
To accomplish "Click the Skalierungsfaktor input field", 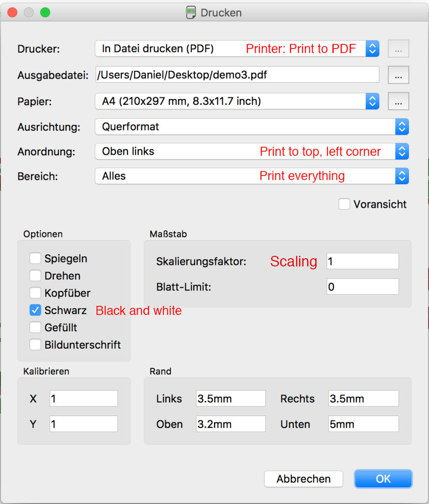I will tap(362, 262).
